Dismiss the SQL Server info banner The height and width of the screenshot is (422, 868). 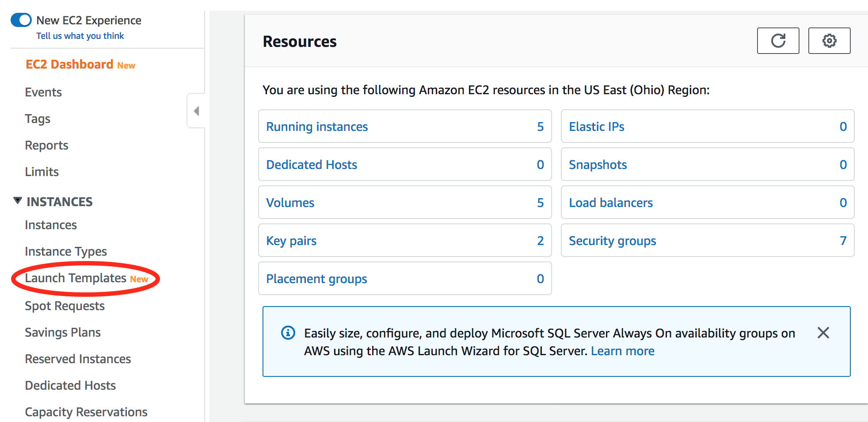823,333
